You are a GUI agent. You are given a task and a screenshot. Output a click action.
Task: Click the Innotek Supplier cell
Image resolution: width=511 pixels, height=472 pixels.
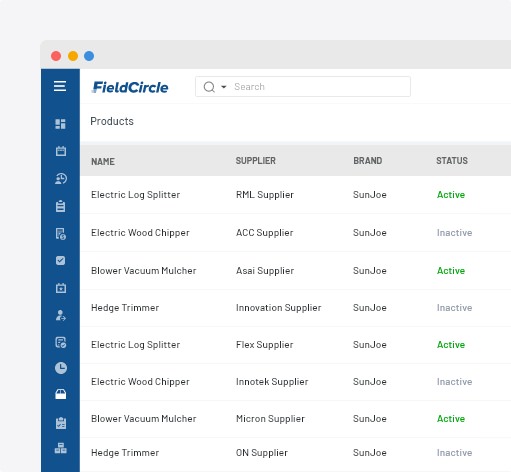272,382
